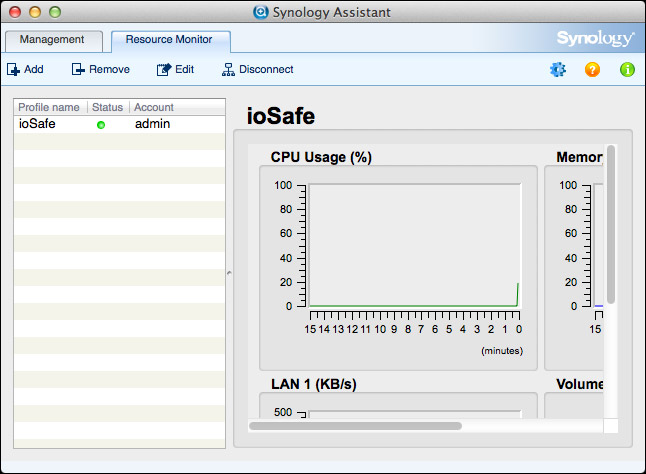Click the Remove button label
The height and width of the screenshot is (474, 646).
click(x=109, y=69)
